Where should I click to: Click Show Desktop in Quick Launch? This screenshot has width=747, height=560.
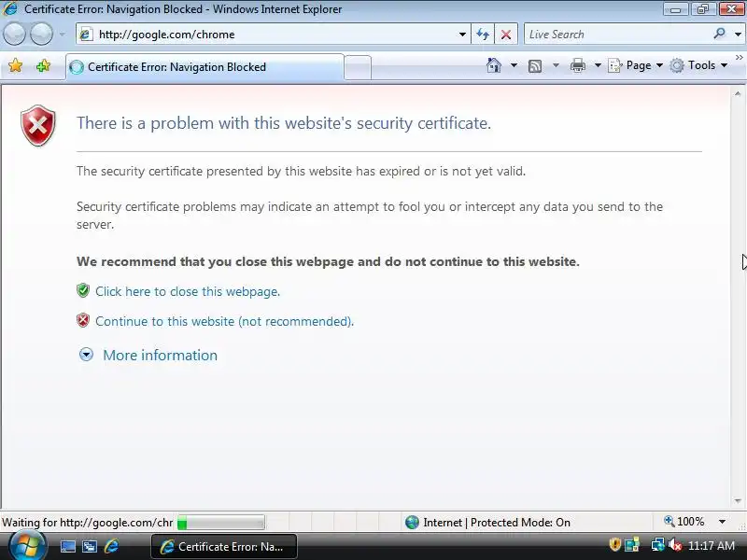[67, 547]
